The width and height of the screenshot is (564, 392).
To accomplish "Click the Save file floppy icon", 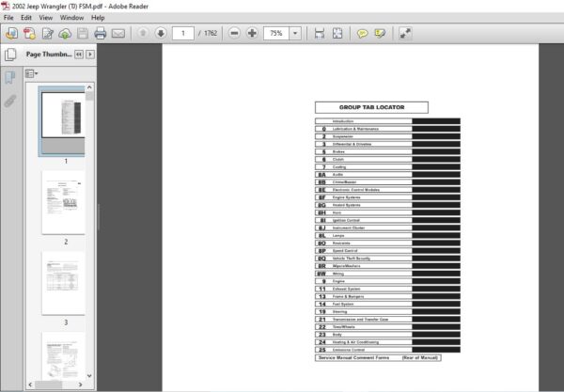I will coord(83,34).
